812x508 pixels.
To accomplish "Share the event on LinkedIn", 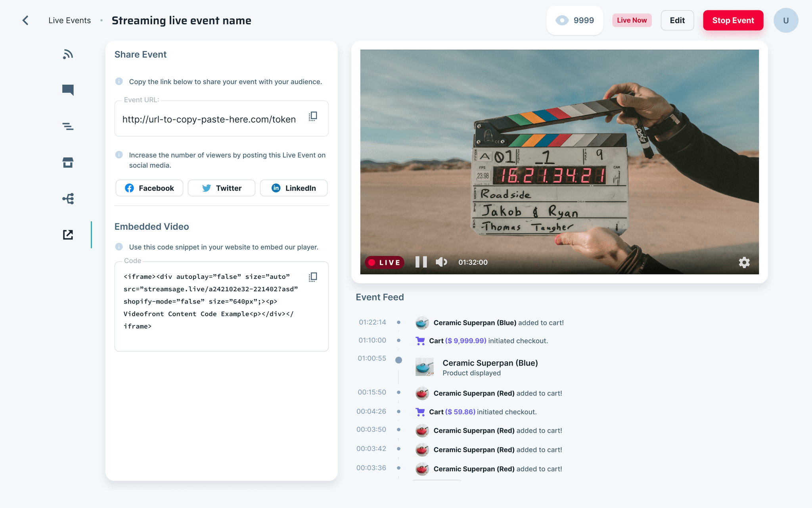I will click(x=294, y=188).
